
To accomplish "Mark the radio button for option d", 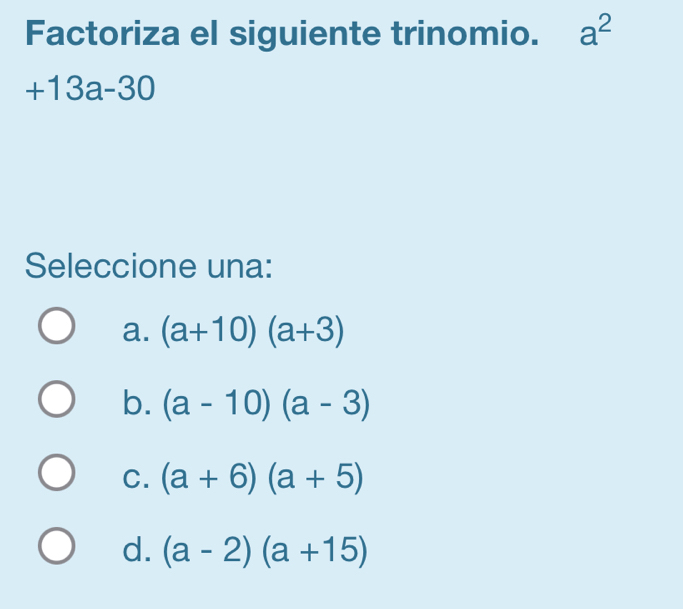I will (x=56, y=549).
